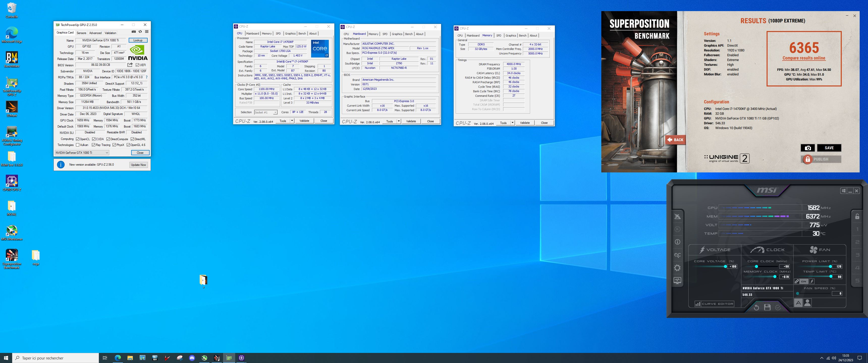Toggle the OpenGL 4.6 checkbox

click(128, 145)
